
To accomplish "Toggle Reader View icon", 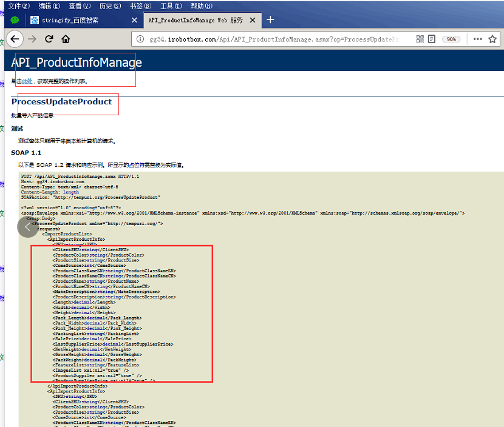I will coord(432,39).
